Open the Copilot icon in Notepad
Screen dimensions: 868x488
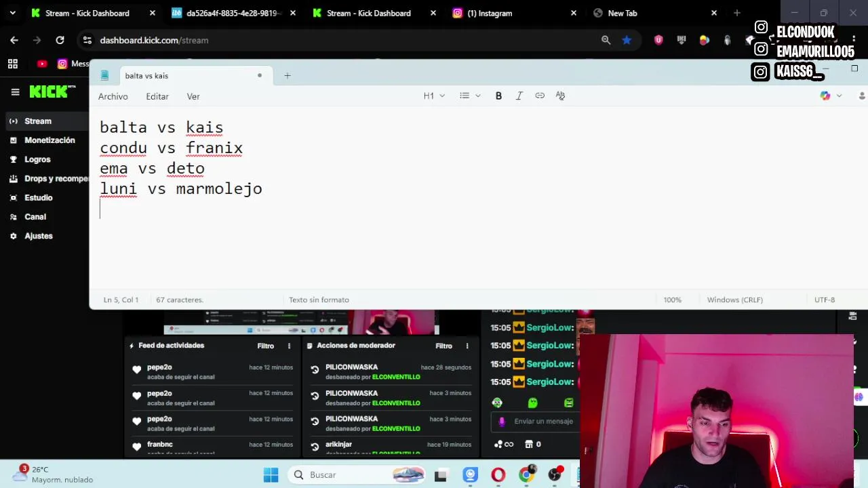[x=825, y=96]
